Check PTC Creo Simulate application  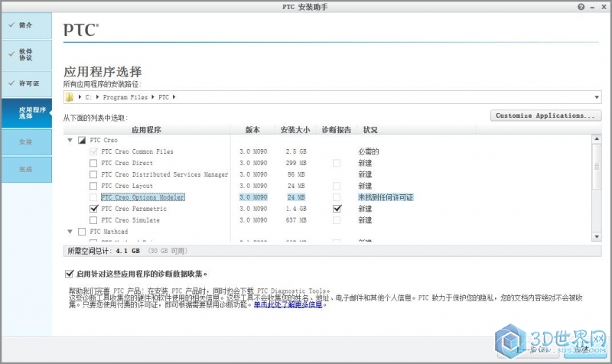tap(93, 220)
